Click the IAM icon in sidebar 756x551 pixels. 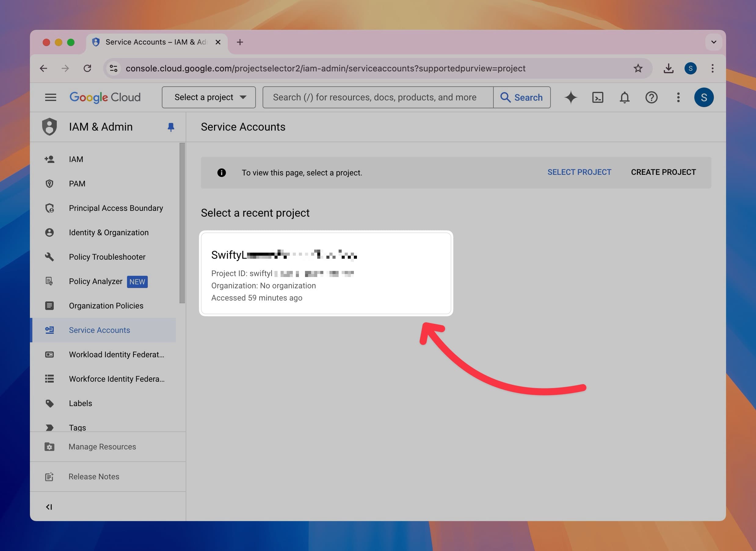click(50, 159)
